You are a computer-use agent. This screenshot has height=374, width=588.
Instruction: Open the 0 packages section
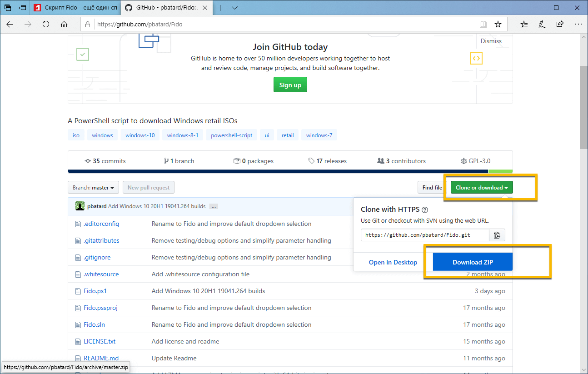tap(254, 161)
